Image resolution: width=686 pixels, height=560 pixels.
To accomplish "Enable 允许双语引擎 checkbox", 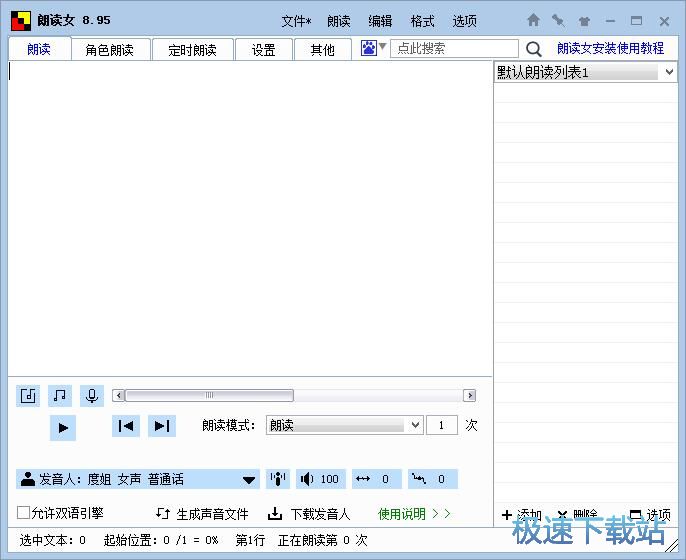I will point(24,513).
